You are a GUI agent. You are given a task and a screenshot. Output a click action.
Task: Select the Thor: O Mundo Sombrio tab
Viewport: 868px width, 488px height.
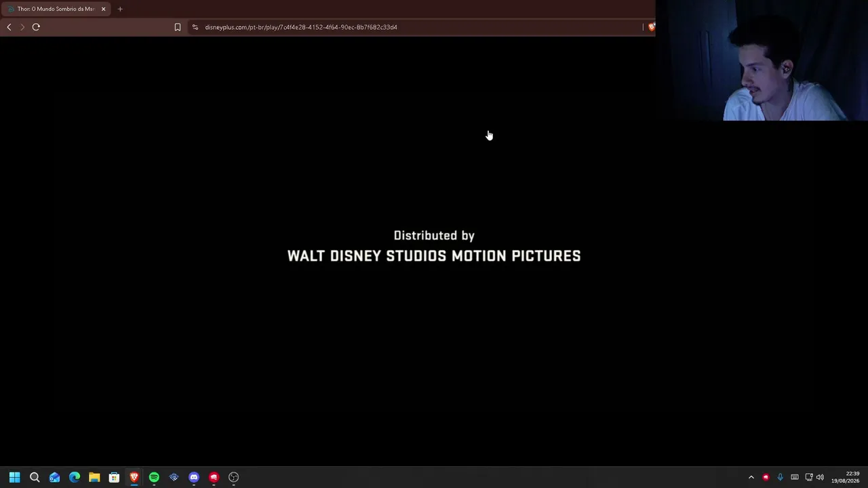[x=56, y=9]
